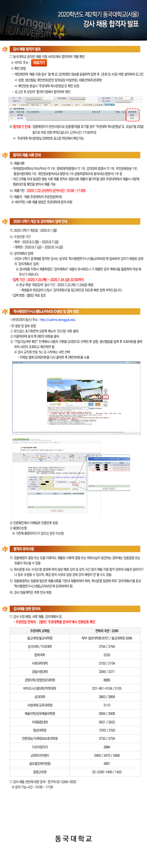
Task: Click the 불교대학/불교대학원 table cell
Action: pos(40,638)
